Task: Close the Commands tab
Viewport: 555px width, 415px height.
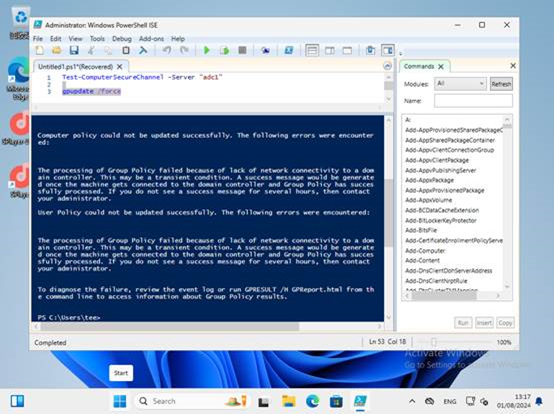Action: (441, 67)
